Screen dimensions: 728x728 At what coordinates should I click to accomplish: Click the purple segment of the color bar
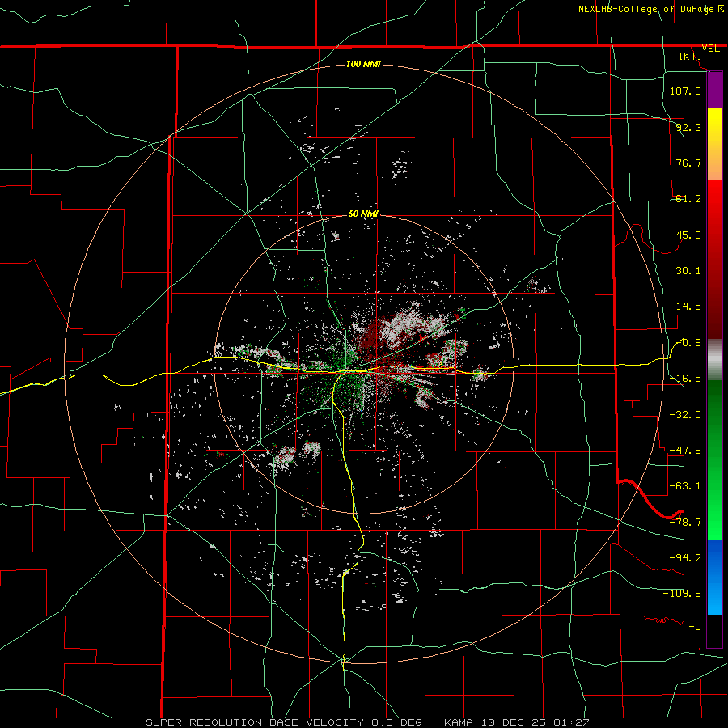point(714,90)
